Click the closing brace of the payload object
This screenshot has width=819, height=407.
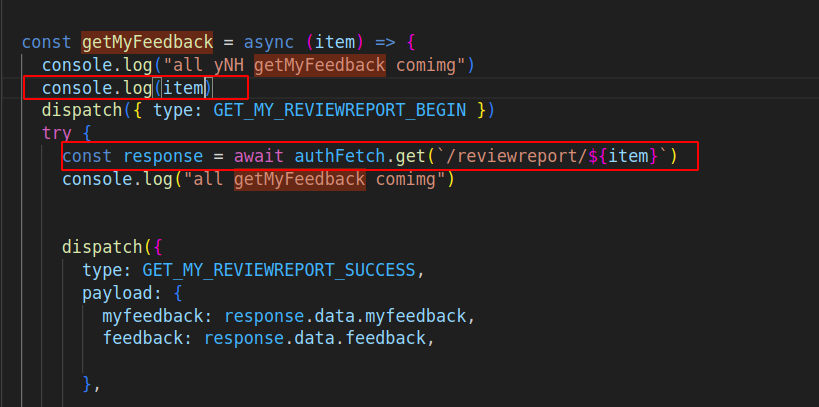point(88,383)
